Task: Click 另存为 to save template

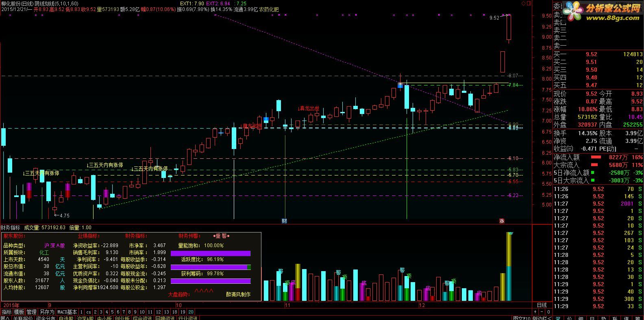Action: tap(47, 312)
